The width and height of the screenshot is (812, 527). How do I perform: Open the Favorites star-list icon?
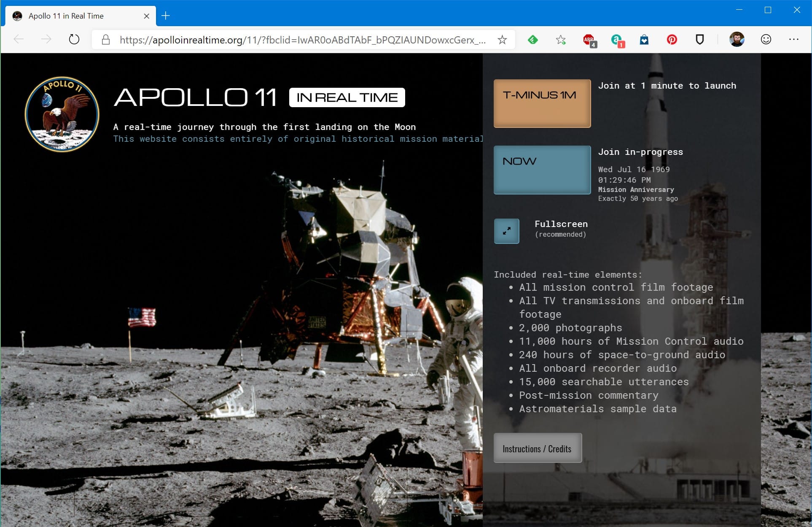coord(561,40)
